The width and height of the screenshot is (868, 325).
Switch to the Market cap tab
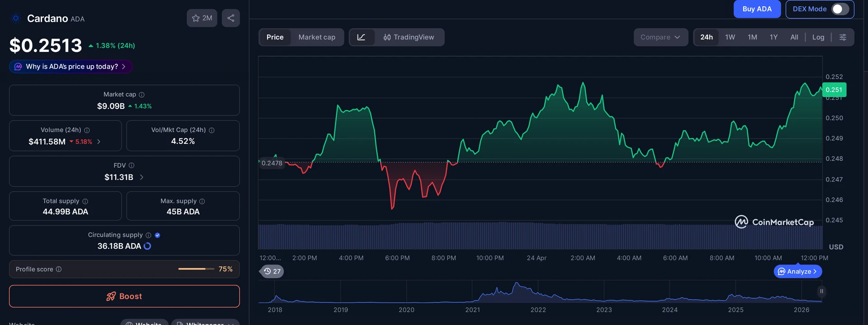(317, 37)
